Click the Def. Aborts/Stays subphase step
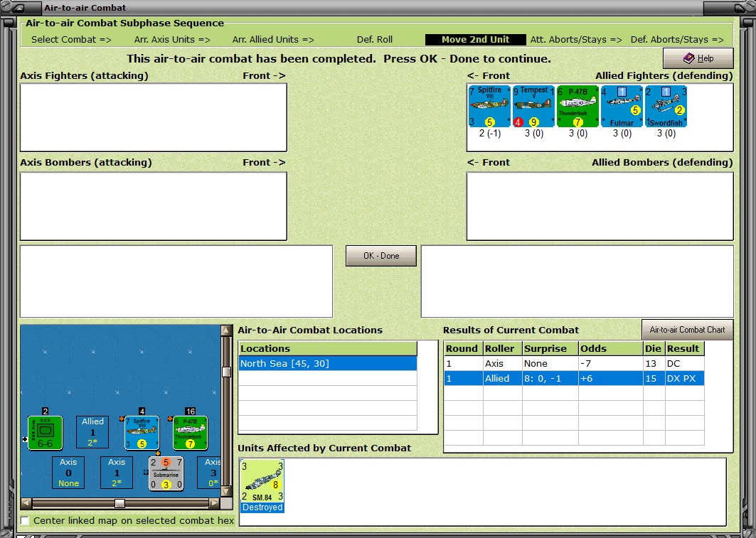This screenshot has width=756, height=538. click(677, 40)
